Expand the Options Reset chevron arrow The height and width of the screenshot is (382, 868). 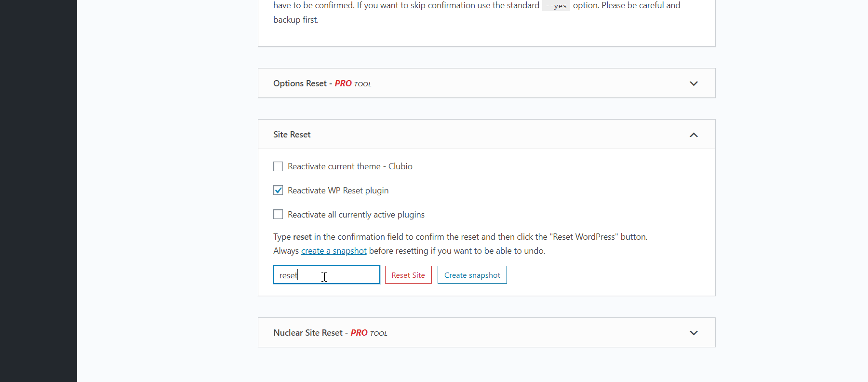pyautogui.click(x=694, y=83)
